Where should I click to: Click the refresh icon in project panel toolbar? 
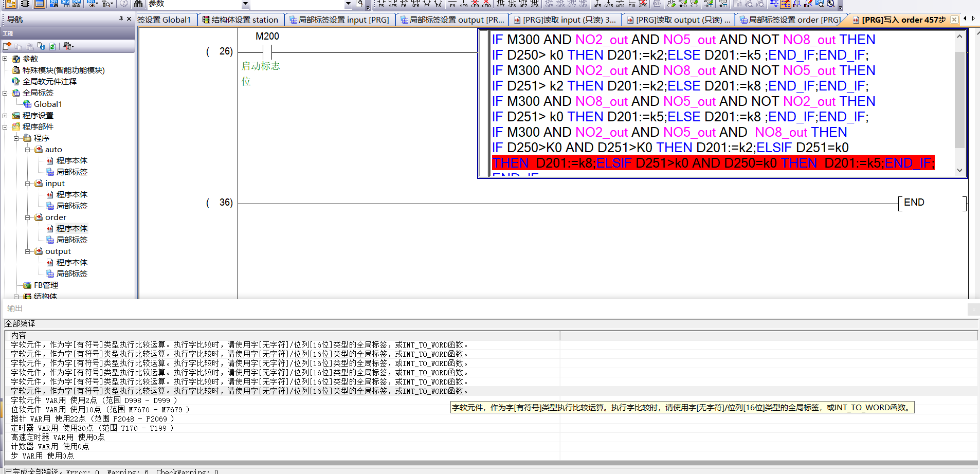[x=52, y=46]
